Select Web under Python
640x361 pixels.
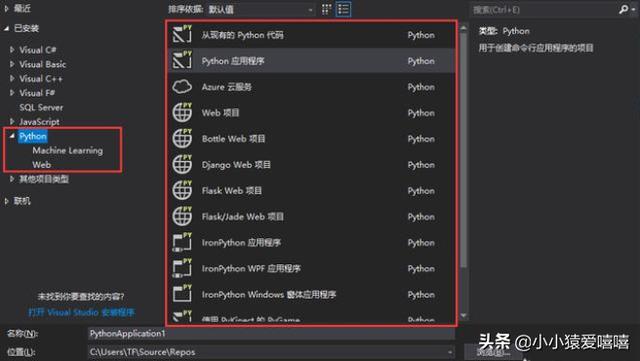(x=42, y=165)
